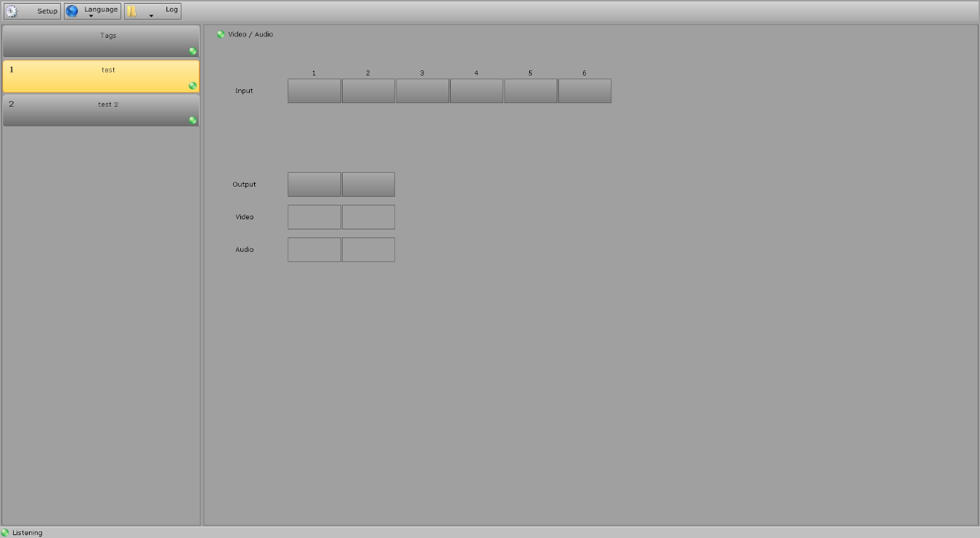980x538 pixels.
Task: Open the Language dropdown arrow
Action: (x=91, y=16)
